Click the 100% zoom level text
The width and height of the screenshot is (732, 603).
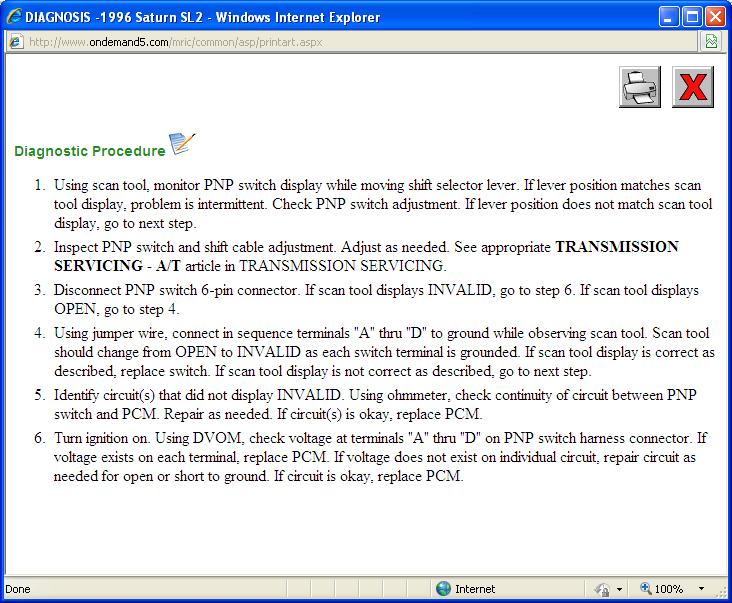click(669, 589)
